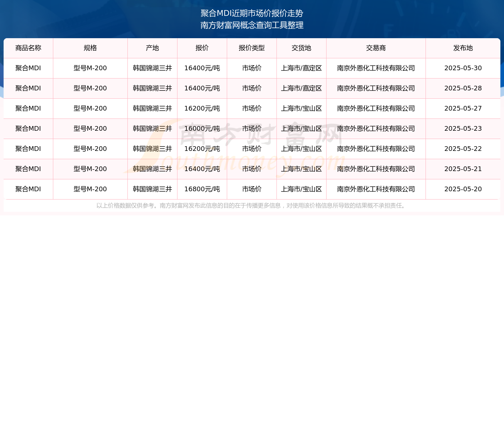Select the date cell 2025-05-23
Screen dimensions: 504x434
pos(463,129)
